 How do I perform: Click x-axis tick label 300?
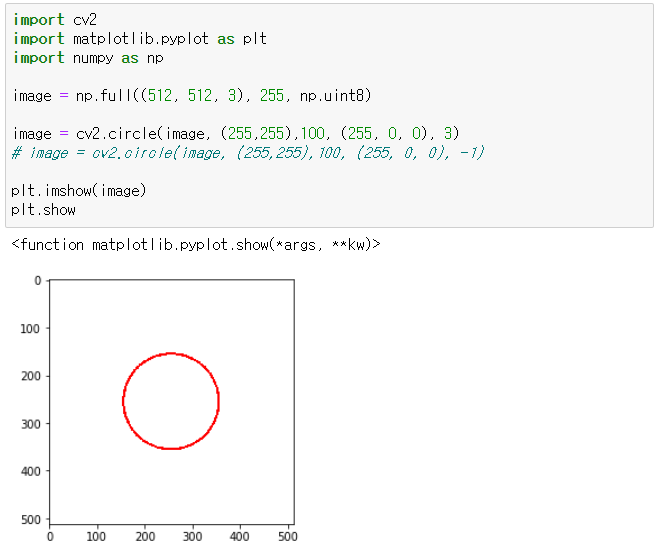(192, 537)
